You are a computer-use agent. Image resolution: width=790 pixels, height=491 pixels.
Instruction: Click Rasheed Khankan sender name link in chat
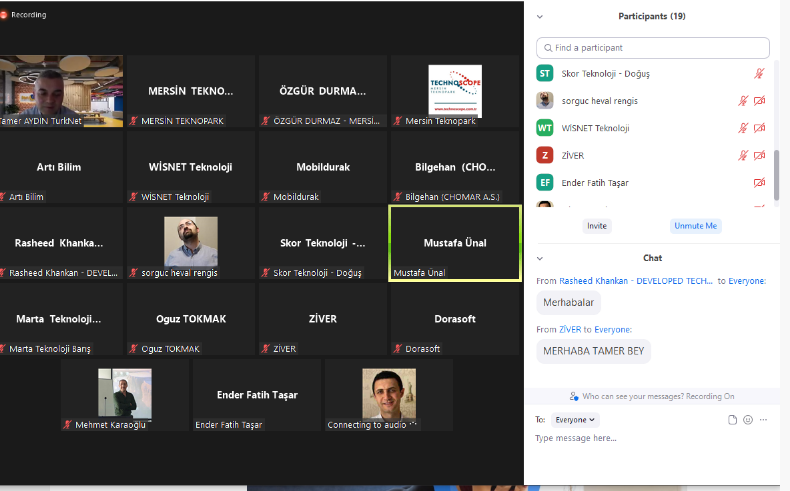pos(636,281)
